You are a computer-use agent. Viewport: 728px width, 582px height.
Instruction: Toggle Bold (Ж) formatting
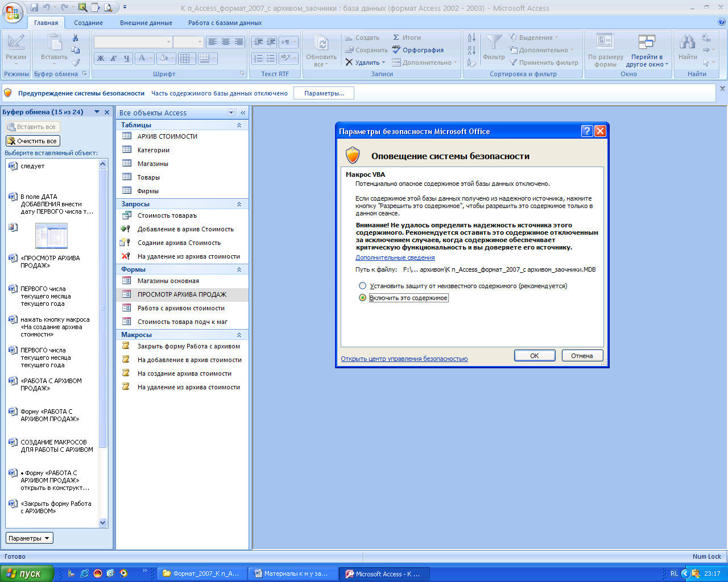pos(101,58)
